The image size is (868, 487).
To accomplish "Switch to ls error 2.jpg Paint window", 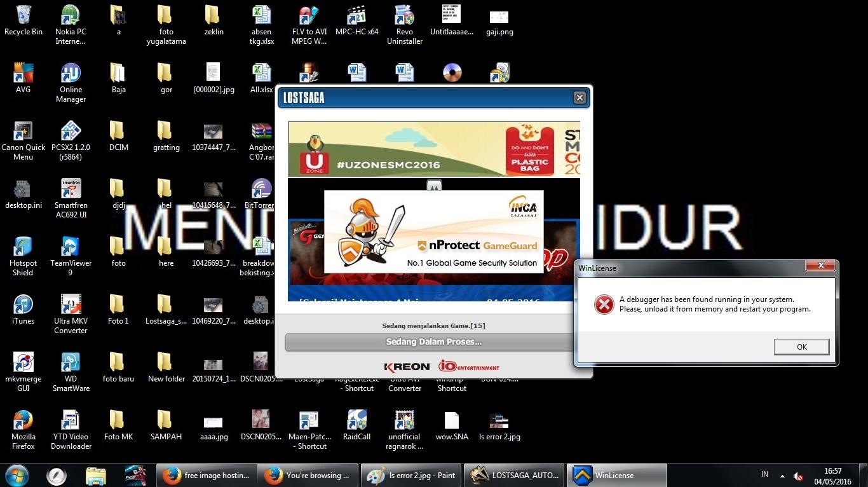I will [411, 475].
